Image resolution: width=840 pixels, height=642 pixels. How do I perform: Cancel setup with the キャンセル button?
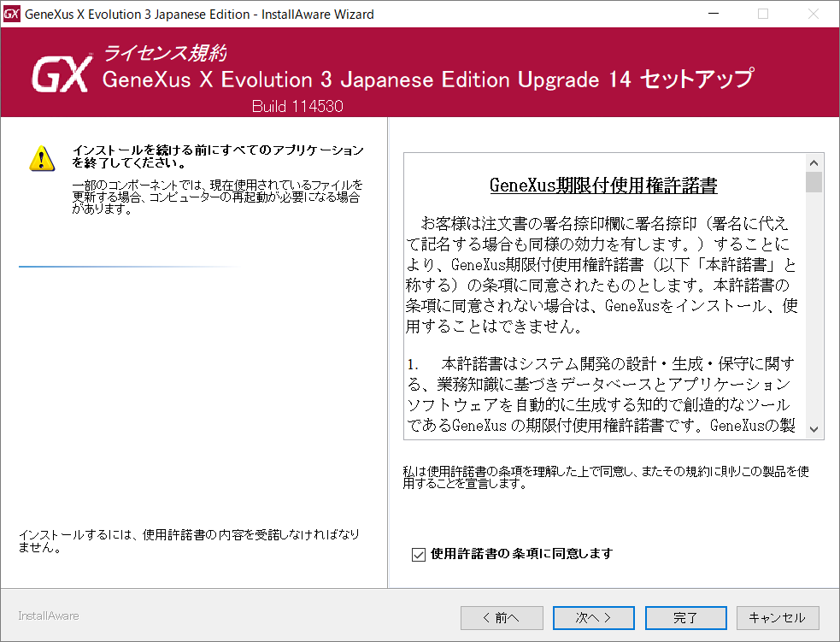coord(778,618)
